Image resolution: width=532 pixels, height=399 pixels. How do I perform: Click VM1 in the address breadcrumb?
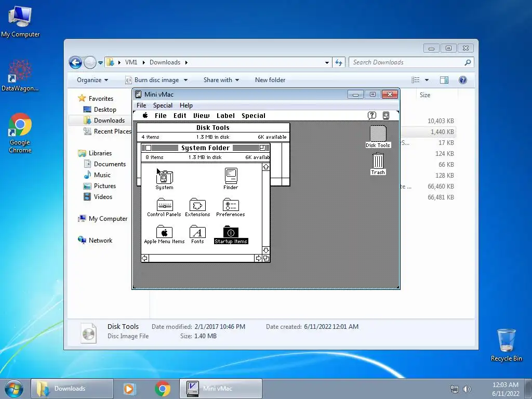coord(131,62)
